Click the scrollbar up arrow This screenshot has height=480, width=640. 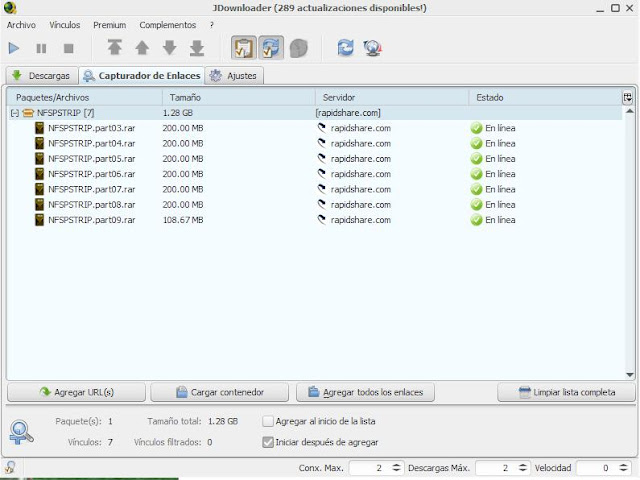coord(629,111)
